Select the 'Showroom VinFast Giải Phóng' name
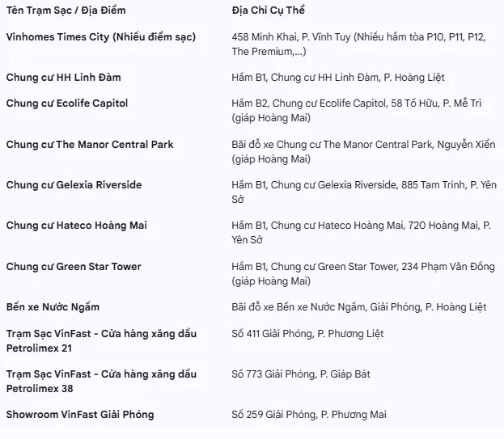 [79, 415]
